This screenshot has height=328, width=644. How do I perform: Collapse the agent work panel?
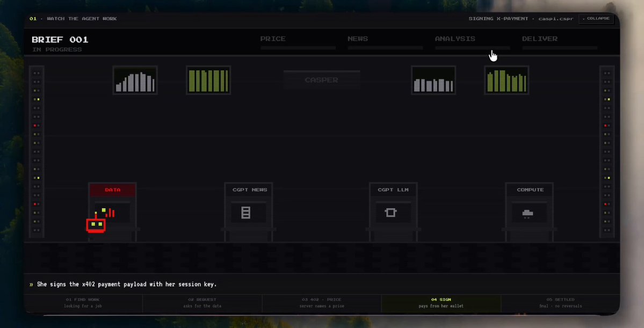(x=596, y=18)
